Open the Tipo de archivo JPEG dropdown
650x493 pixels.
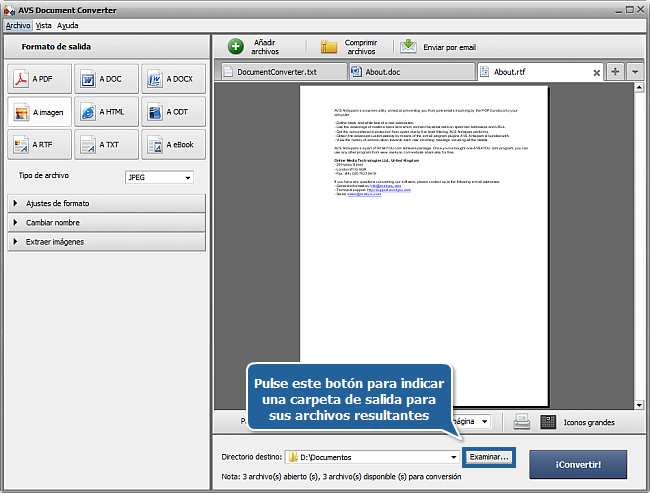pos(159,177)
